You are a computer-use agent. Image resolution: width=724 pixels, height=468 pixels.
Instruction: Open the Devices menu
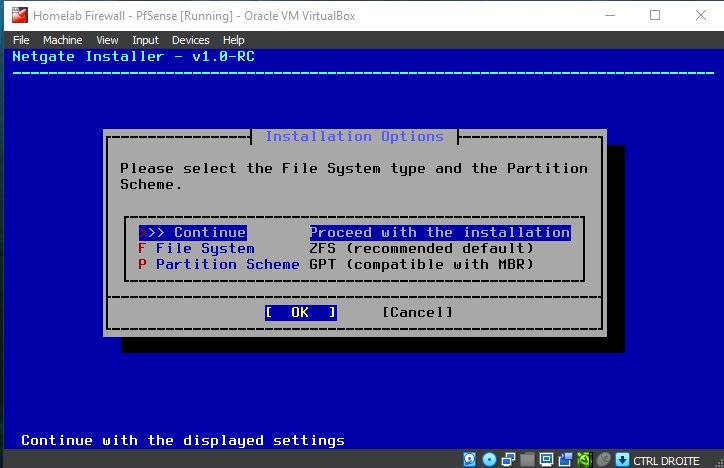[191, 40]
